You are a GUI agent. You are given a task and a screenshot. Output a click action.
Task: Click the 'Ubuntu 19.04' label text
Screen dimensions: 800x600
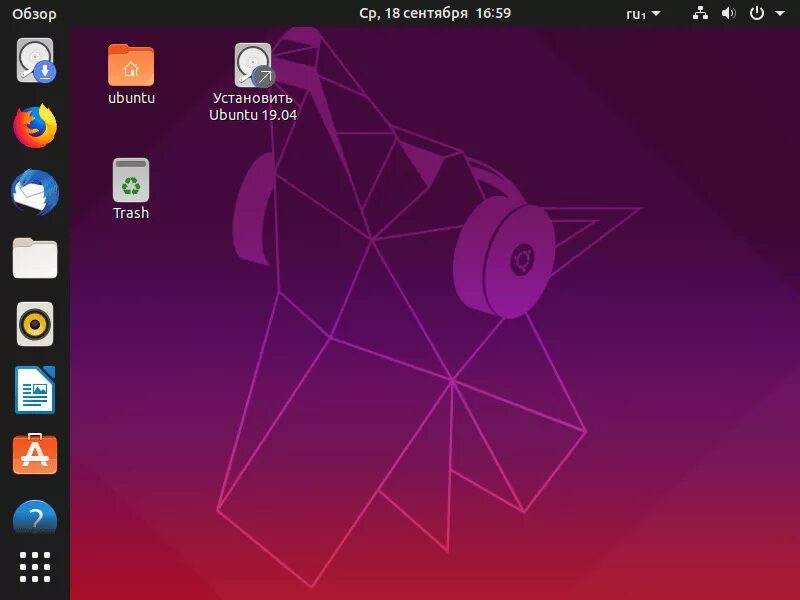pos(253,115)
